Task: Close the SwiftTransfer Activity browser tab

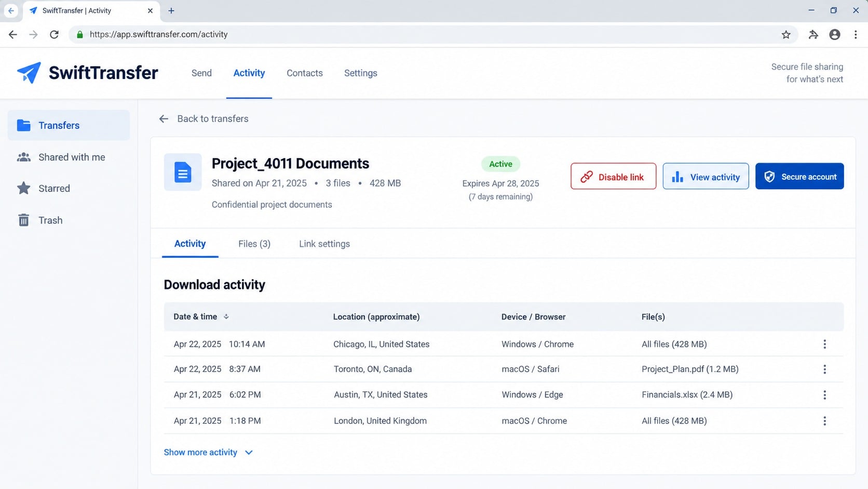Action: coord(150,10)
